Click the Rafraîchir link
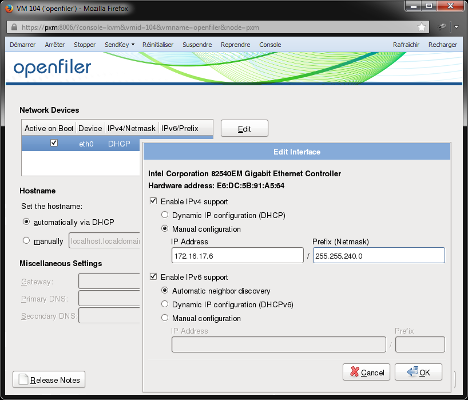The width and height of the screenshot is (468, 400). (x=406, y=45)
